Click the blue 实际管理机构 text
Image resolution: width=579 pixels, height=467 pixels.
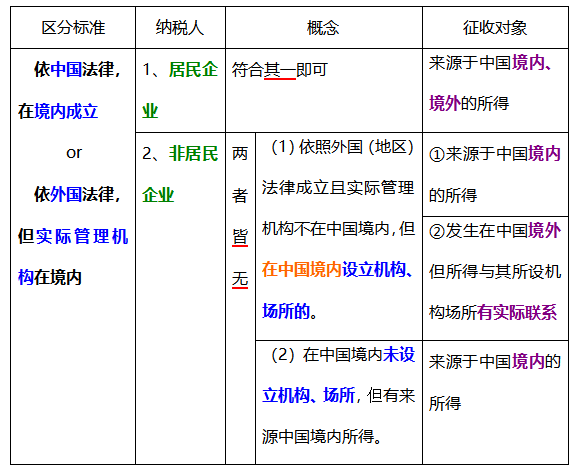73,257
